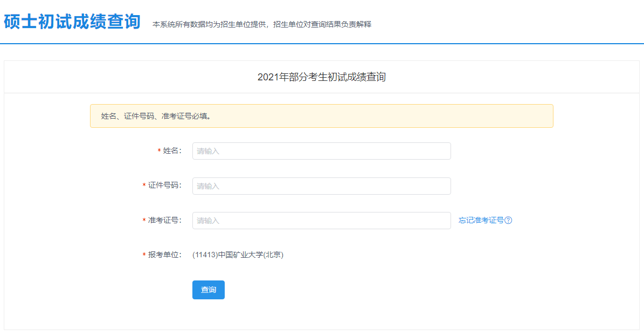Screen dimensions: 644x336
Task: Click the circled question mark help icon
Action: click(508, 220)
